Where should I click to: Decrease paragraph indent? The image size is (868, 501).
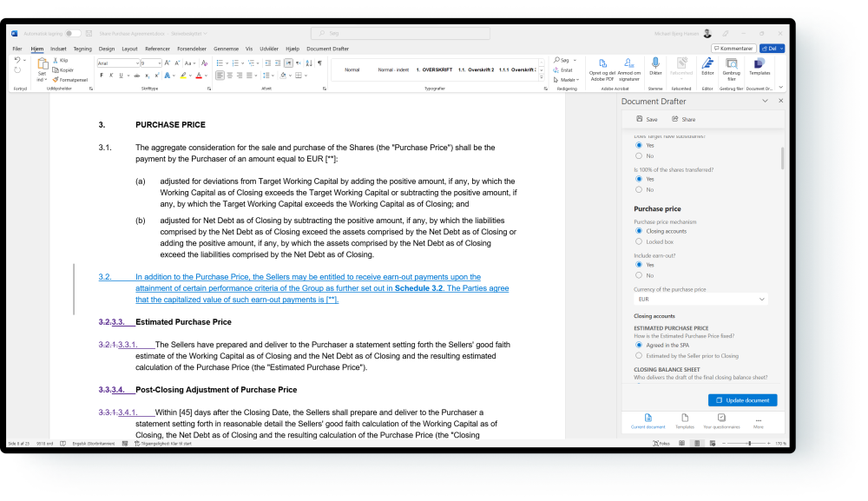pyautogui.click(x=268, y=63)
